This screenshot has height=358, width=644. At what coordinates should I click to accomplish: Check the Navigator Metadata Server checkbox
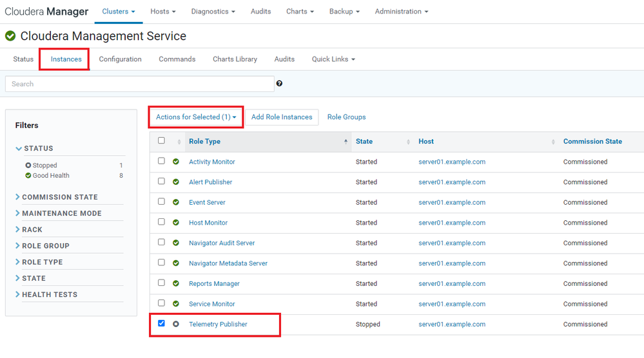(161, 263)
